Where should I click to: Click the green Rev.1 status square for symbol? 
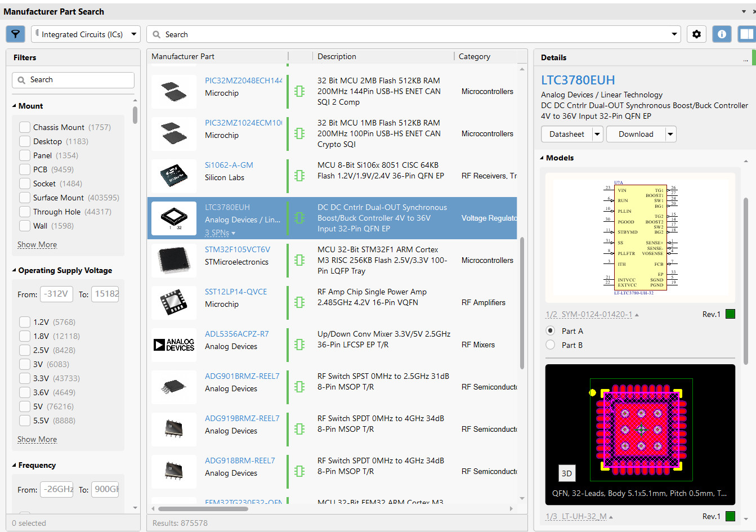730,314
